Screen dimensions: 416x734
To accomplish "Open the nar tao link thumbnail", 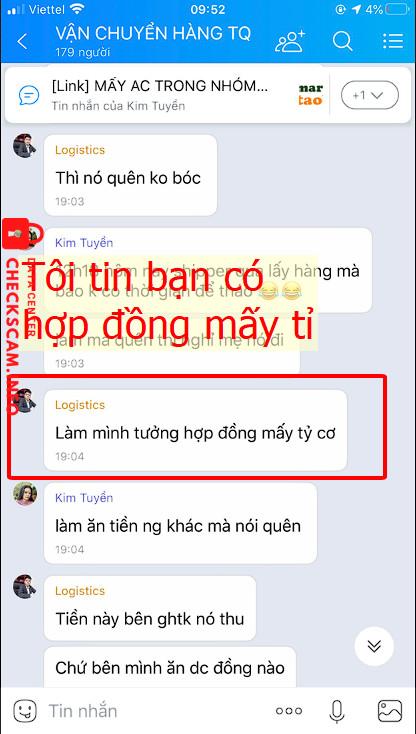I will coord(311,95).
